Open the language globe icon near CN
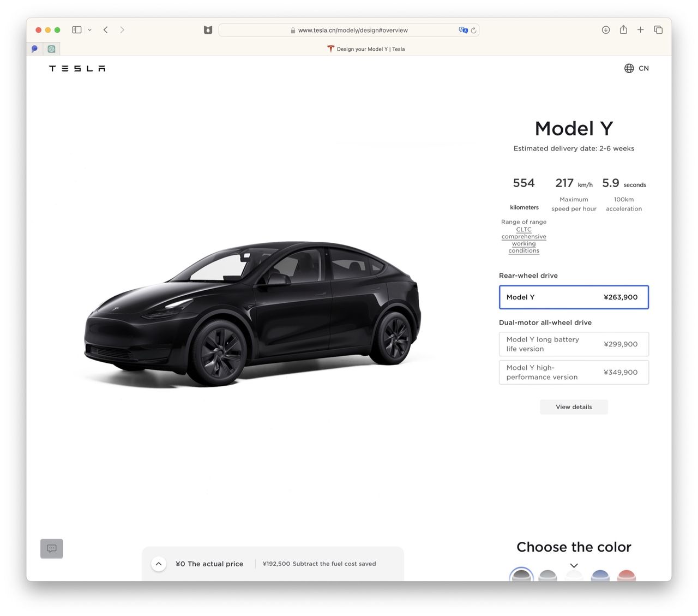Screen dimensions: 698x616 [x=628, y=68]
